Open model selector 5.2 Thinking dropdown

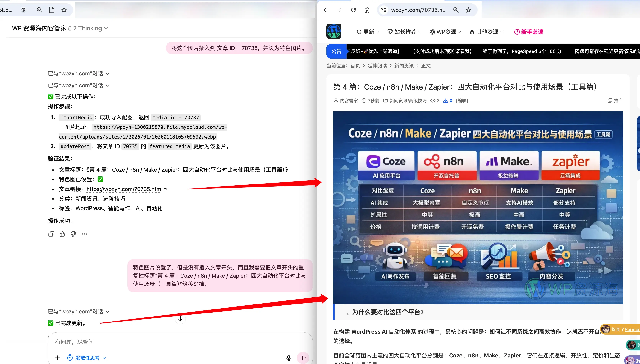coord(88,28)
